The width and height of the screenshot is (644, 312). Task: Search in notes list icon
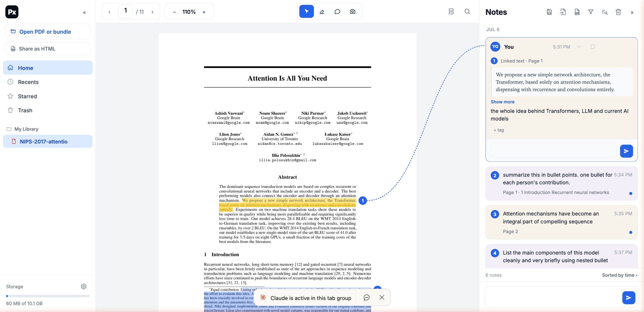coord(604,12)
